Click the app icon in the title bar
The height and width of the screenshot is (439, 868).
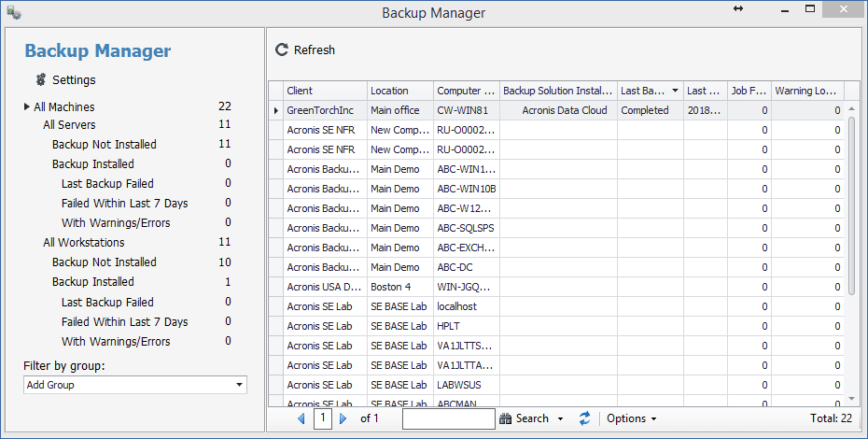tap(14, 12)
